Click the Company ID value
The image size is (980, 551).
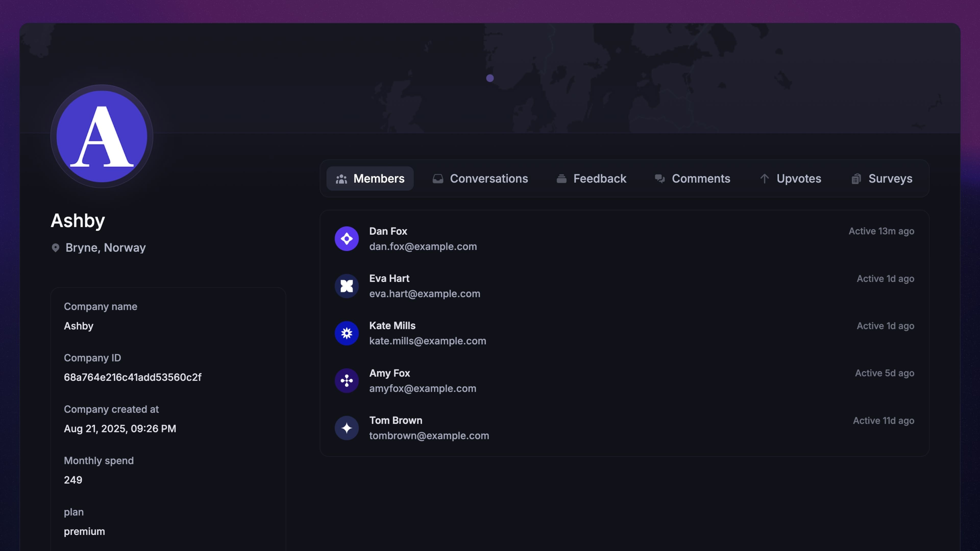(x=132, y=377)
